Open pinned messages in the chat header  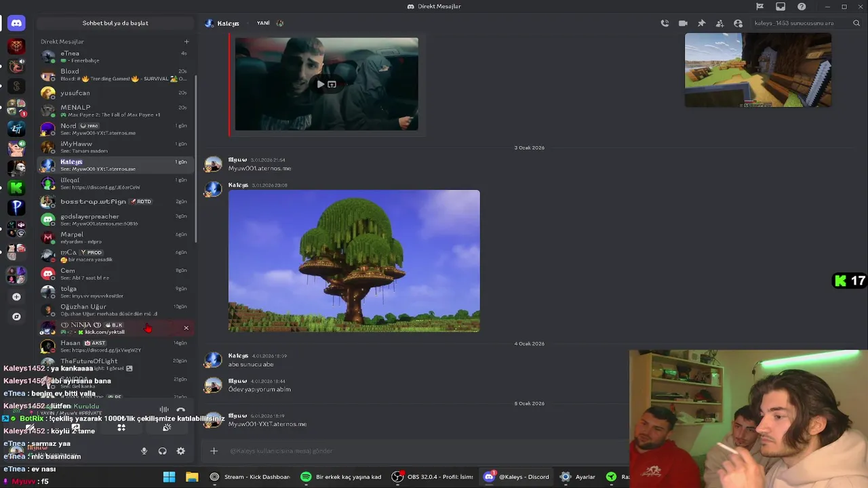coord(701,23)
